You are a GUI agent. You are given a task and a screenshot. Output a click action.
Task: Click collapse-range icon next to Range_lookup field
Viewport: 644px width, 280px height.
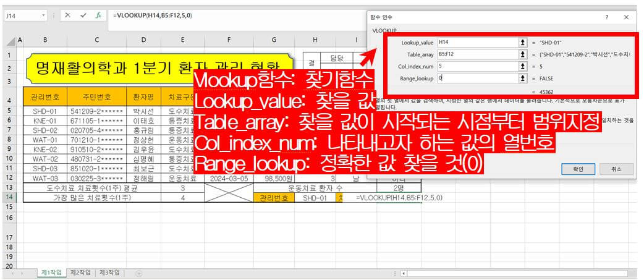[x=523, y=78]
